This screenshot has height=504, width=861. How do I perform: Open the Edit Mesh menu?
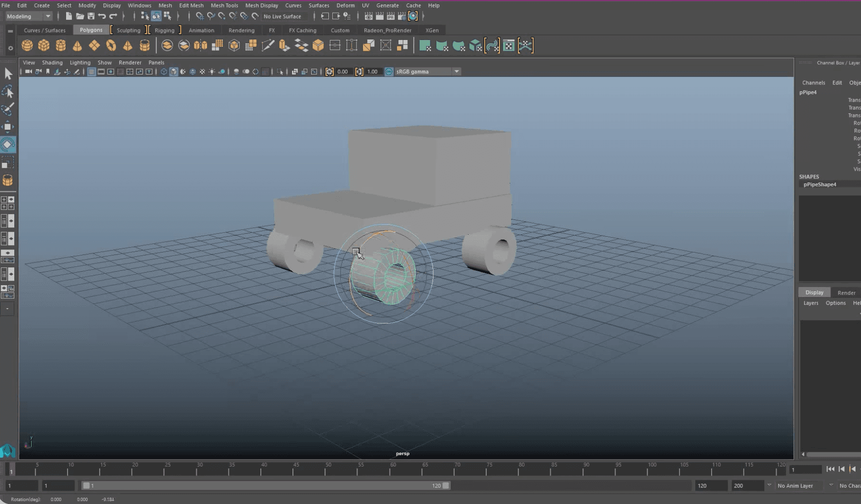click(x=191, y=5)
